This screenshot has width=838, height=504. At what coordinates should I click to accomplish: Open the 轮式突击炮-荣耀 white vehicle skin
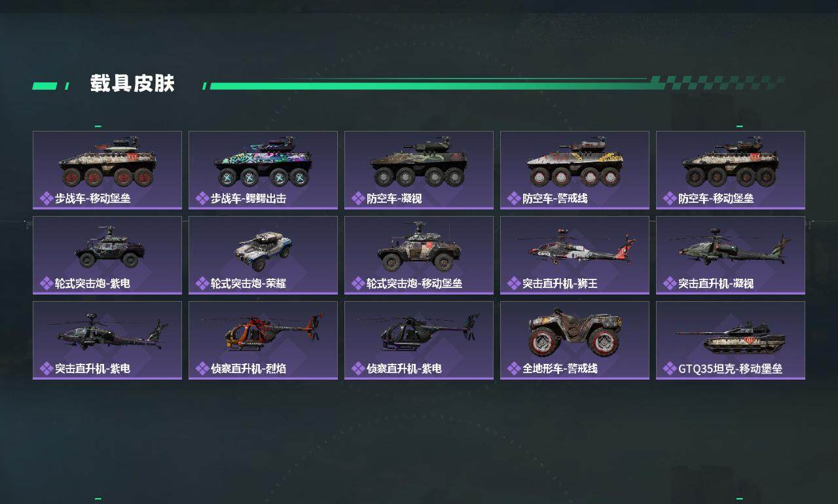263,255
